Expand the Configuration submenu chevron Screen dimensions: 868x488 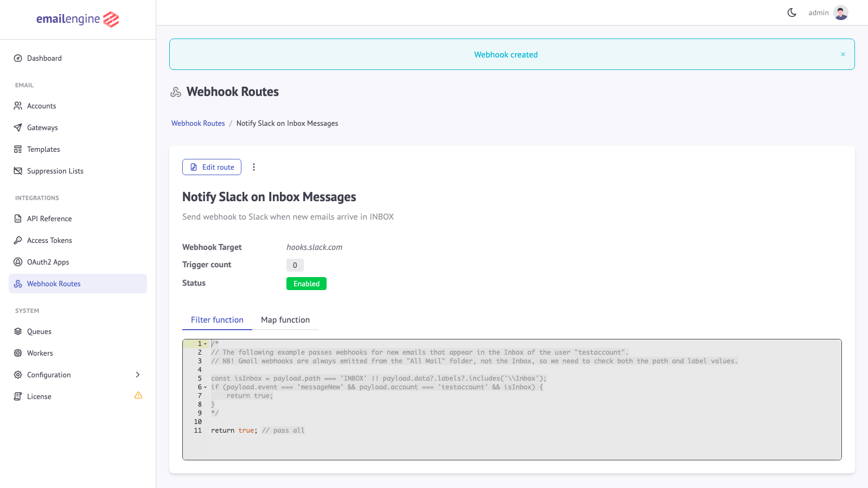[138, 375]
